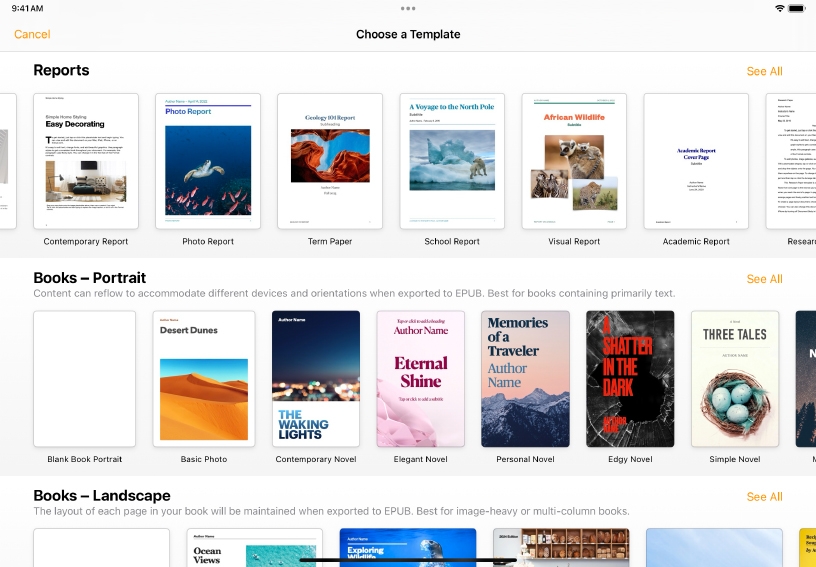Screen dimensions: 816x567
Task: Open the Blank Book Portrait template
Action: (85, 378)
